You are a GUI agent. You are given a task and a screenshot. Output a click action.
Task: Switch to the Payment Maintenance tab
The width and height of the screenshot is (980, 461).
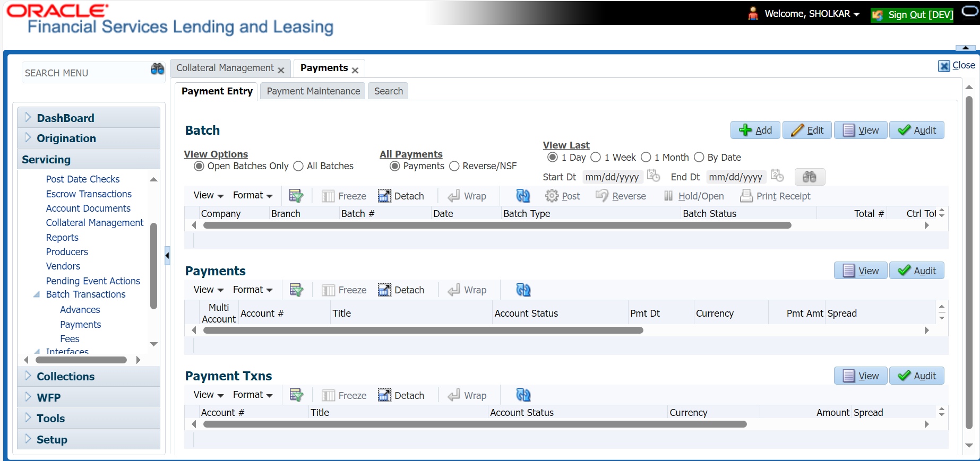313,91
